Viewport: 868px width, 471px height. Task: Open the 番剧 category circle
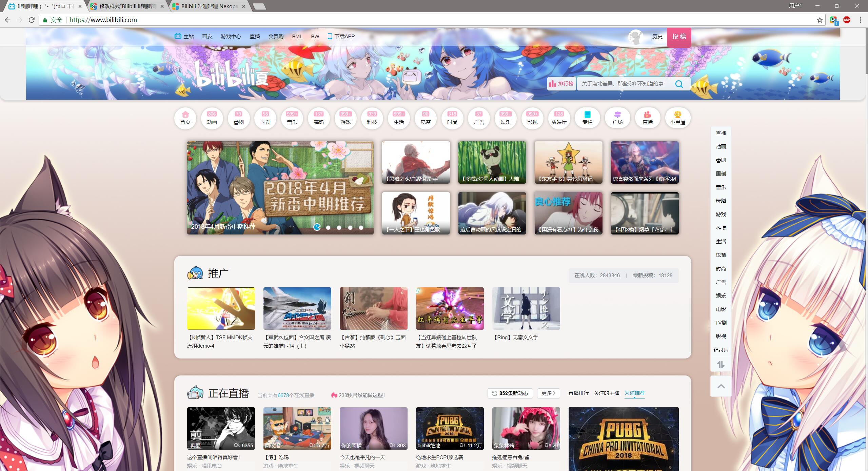pyautogui.click(x=239, y=118)
